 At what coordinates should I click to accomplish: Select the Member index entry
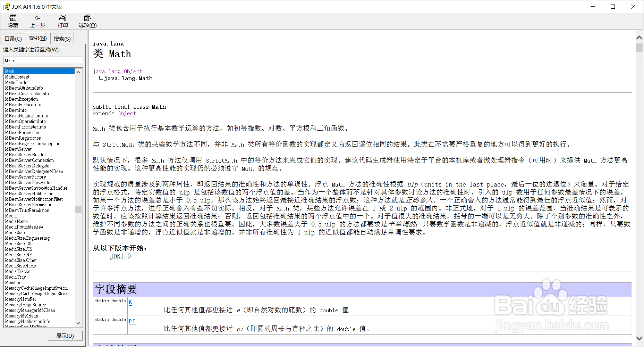(12, 282)
